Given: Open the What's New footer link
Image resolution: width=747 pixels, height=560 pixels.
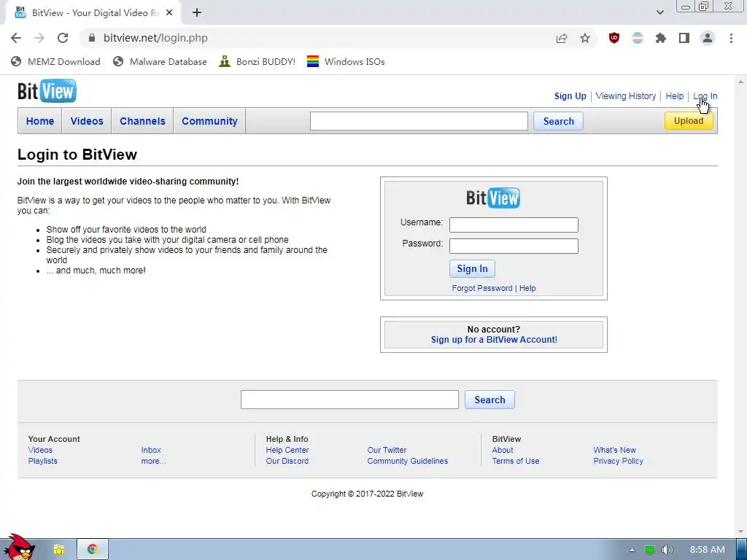Looking at the screenshot, I should click(x=614, y=450).
